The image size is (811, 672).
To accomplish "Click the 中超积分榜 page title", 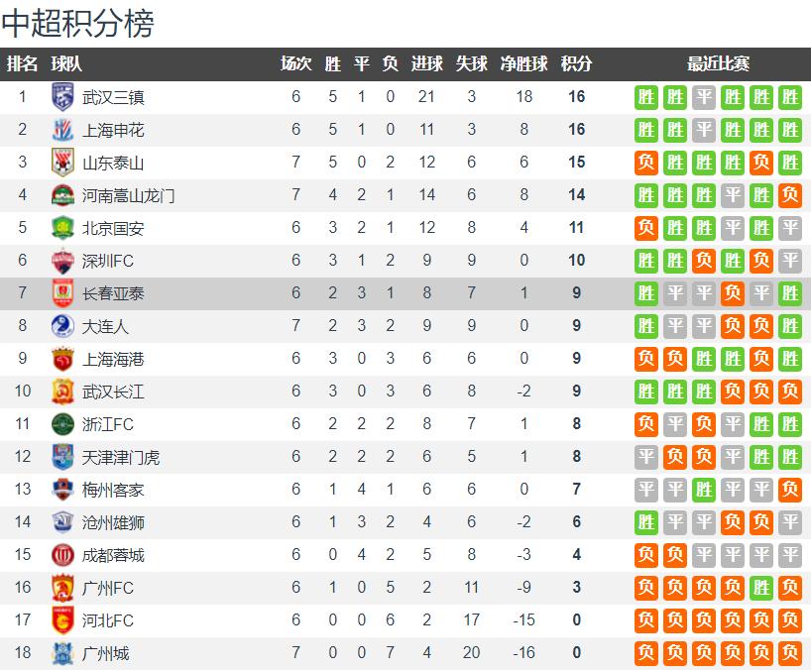I will [x=78, y=24].
